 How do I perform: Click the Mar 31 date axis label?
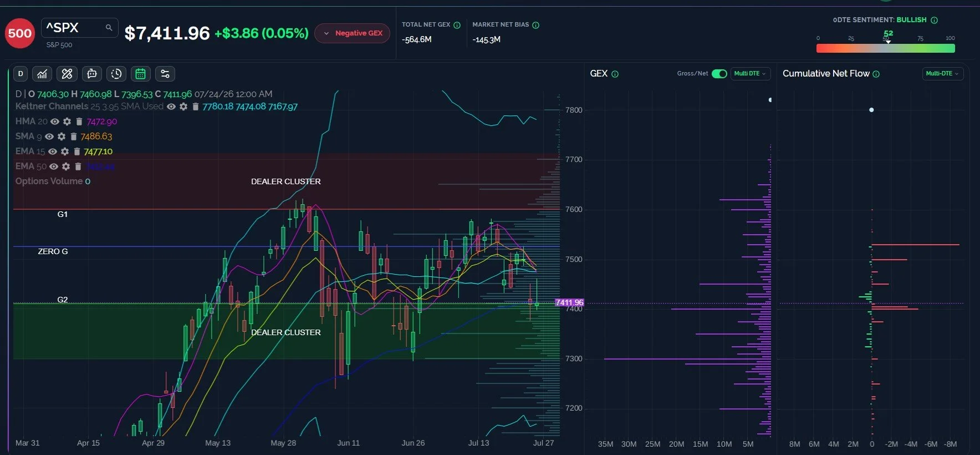click(28, 443)
